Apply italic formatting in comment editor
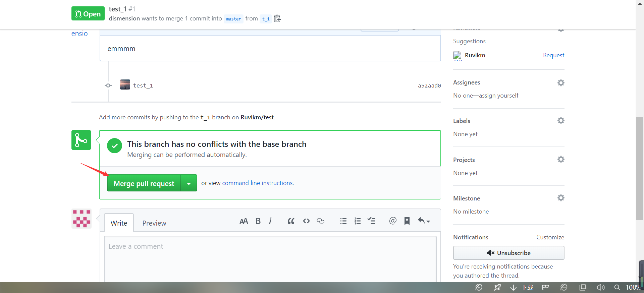The image size is (644, 293). click(270, 221)
